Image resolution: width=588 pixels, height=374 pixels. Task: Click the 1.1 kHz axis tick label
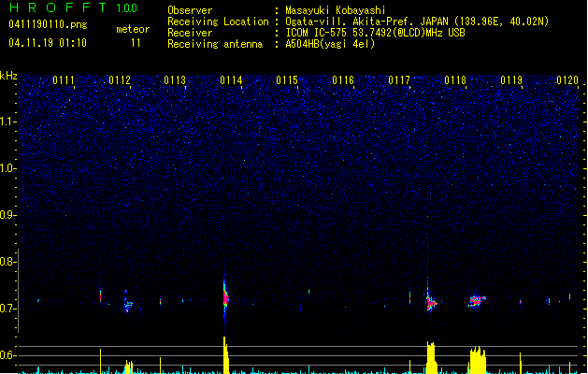coord(7,122)
